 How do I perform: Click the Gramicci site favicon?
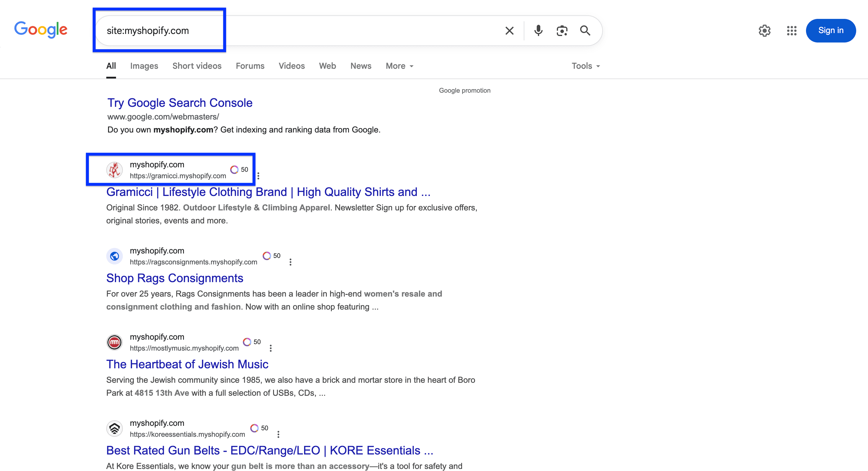click(115, 170)
